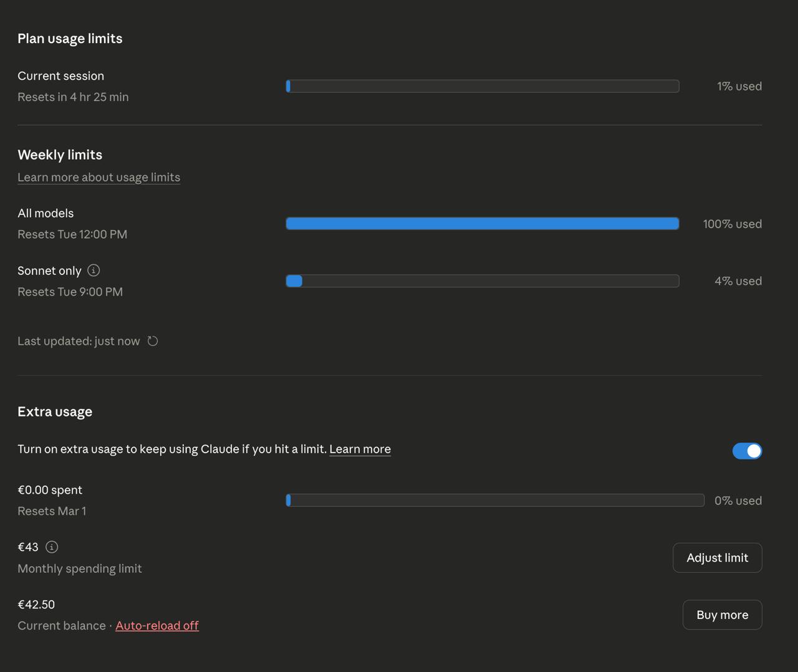Screen dimensions: 798x672
Task: Click the Weekly limits heading
Action: tap(60, 155)
